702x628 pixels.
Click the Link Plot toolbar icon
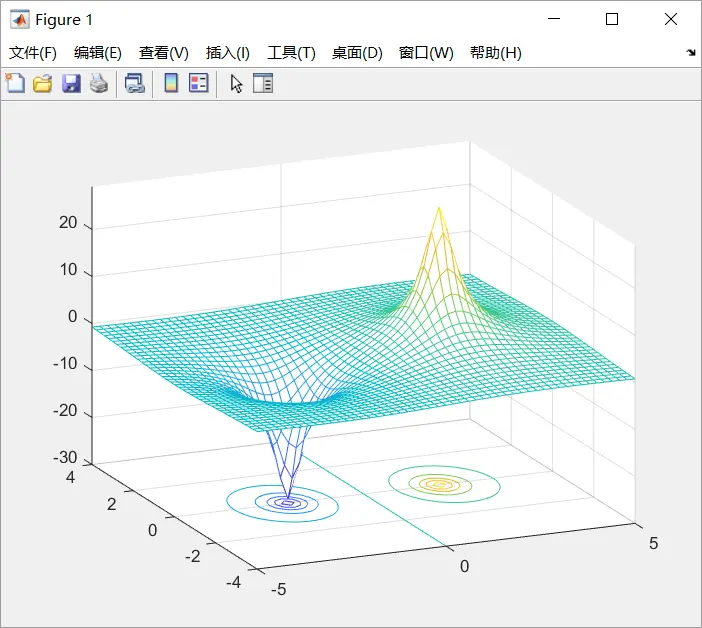pos(134,84)
